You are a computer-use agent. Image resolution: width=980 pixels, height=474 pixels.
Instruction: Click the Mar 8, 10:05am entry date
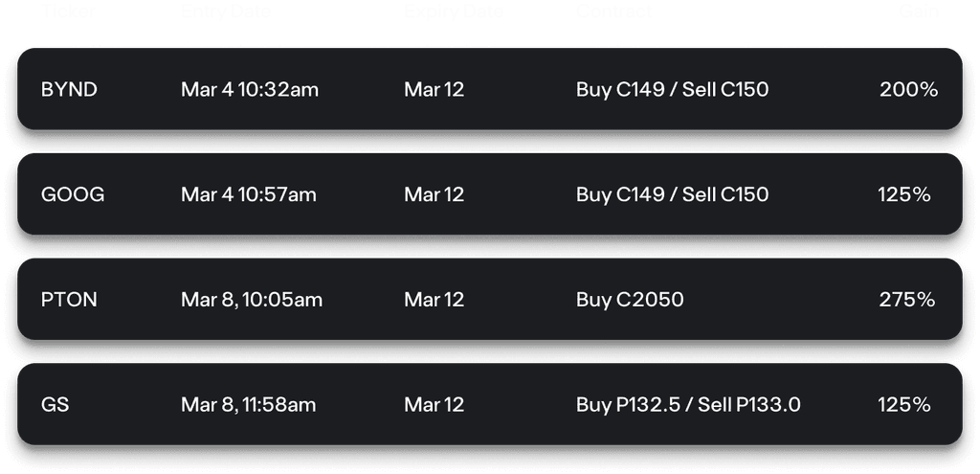click(252, 300)
